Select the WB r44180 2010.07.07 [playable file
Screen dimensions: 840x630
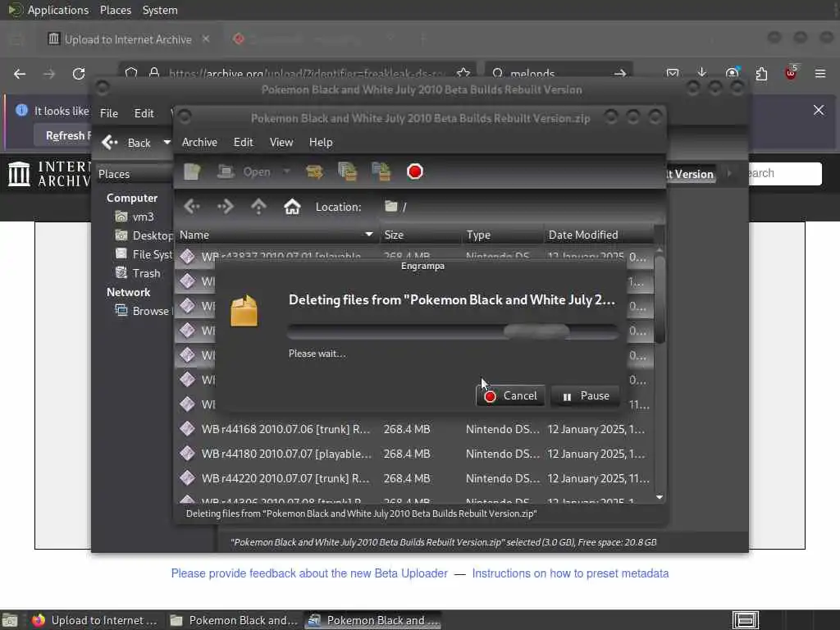click(413, 454)
